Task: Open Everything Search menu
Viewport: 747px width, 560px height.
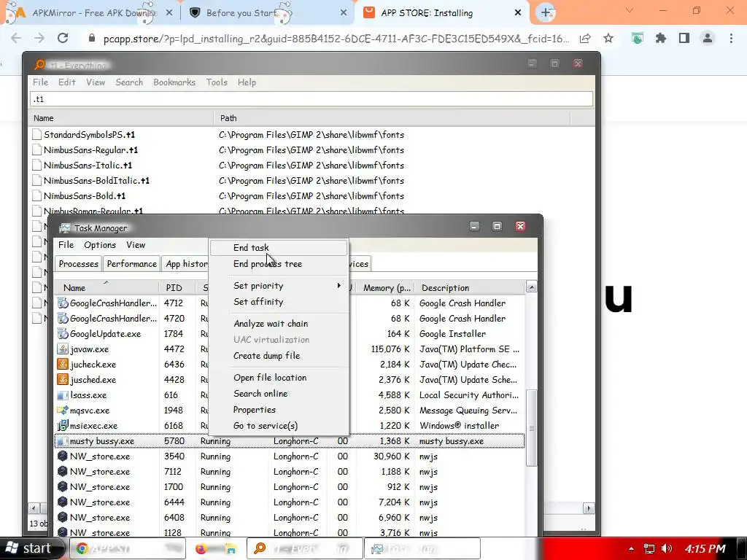Action: (x=129, y=82)
